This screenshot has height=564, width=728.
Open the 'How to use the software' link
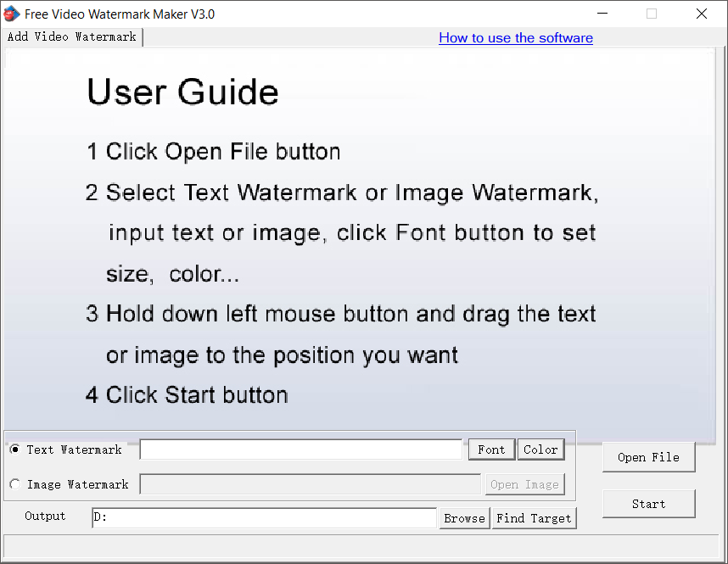click(x=515, y=38)
